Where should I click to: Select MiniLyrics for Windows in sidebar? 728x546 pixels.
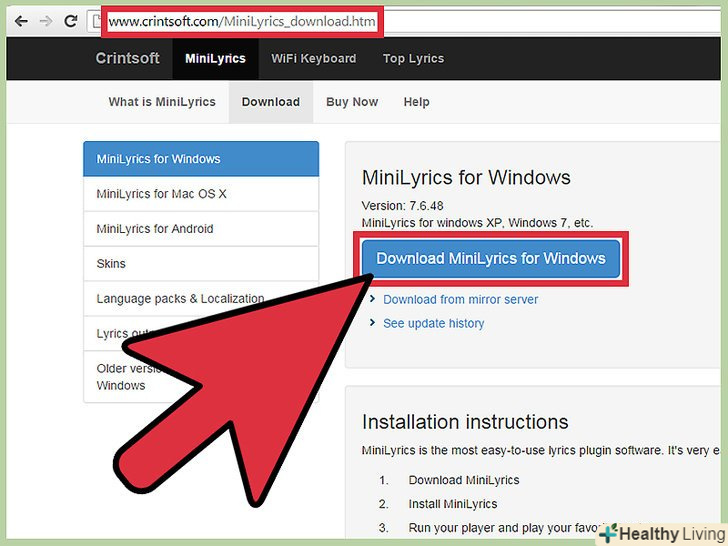tap(201, 159)
